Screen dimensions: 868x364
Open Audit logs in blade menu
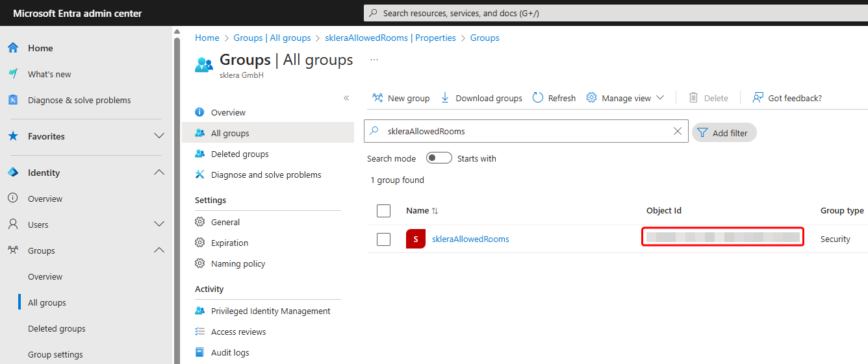(x=230, y=352)
